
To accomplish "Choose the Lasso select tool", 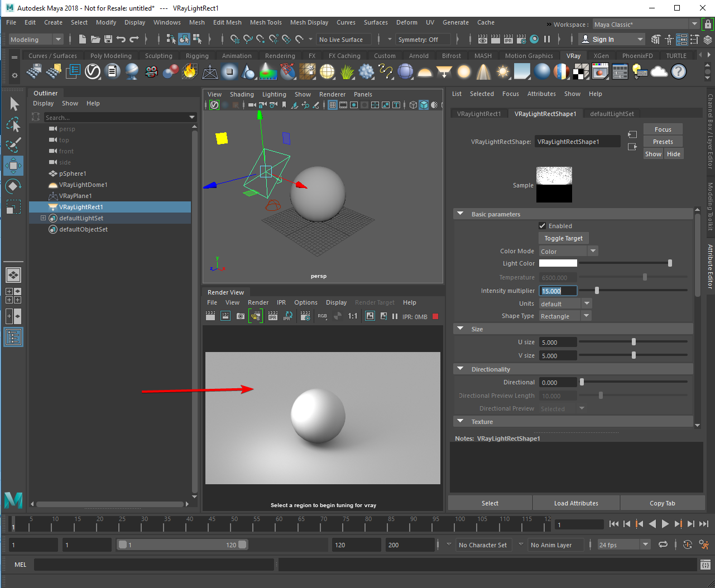I will pos(13,124).
